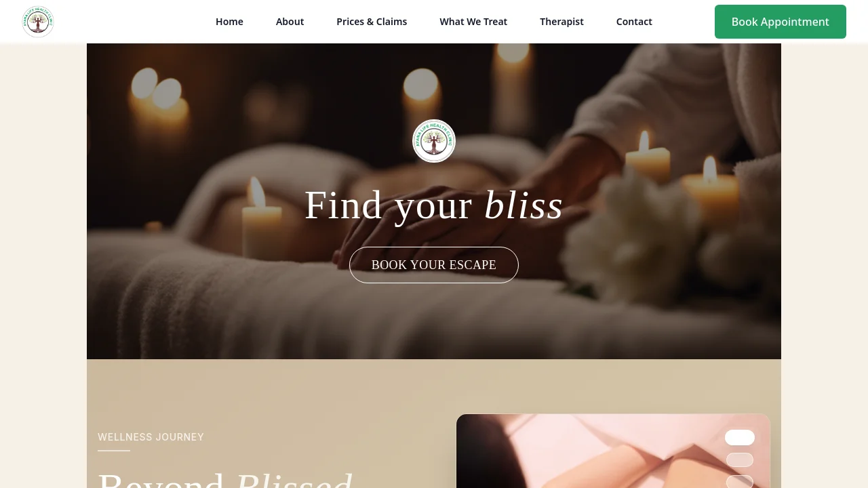The width and height of the screenshot is (868, 488).
Task: Switch to the third slide indicator pill
Action: point(740,482)
